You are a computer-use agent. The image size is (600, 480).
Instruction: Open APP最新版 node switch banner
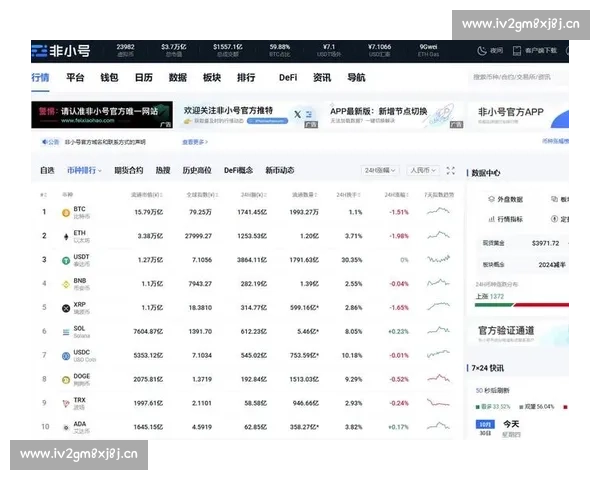(x=395, y=114)
